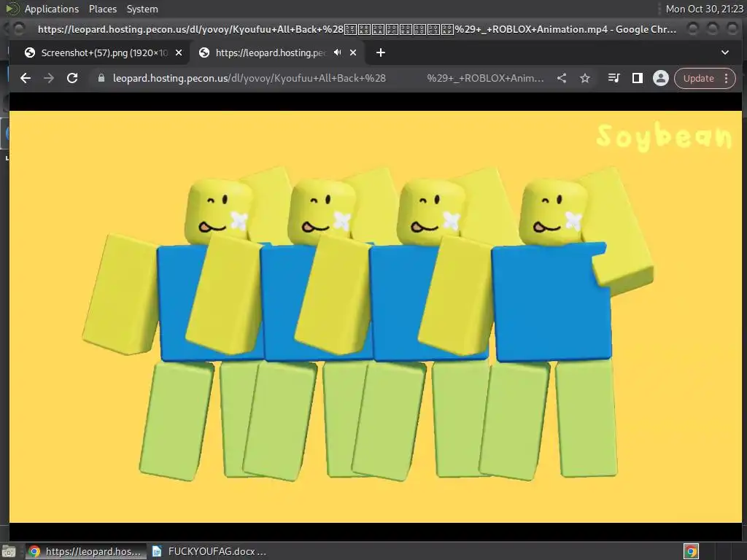Open the Applications menu

point(52,9)
